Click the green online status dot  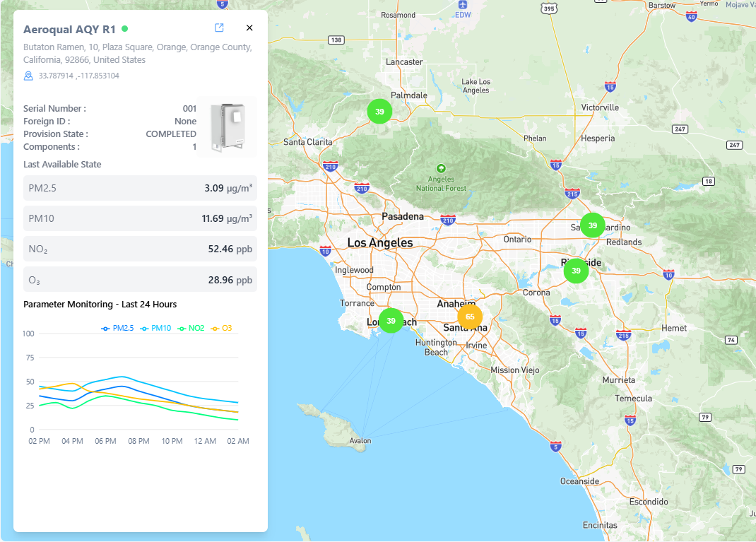tap(125, 29)
